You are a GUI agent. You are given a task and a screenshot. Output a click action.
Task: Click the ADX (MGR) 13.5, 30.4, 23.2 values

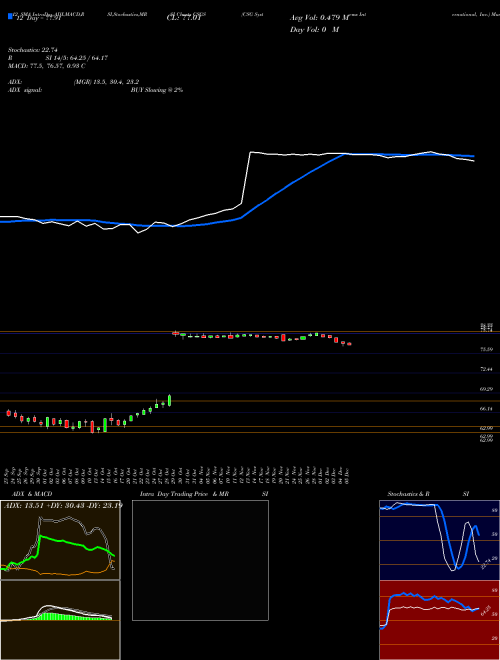(x=106, y=82)
